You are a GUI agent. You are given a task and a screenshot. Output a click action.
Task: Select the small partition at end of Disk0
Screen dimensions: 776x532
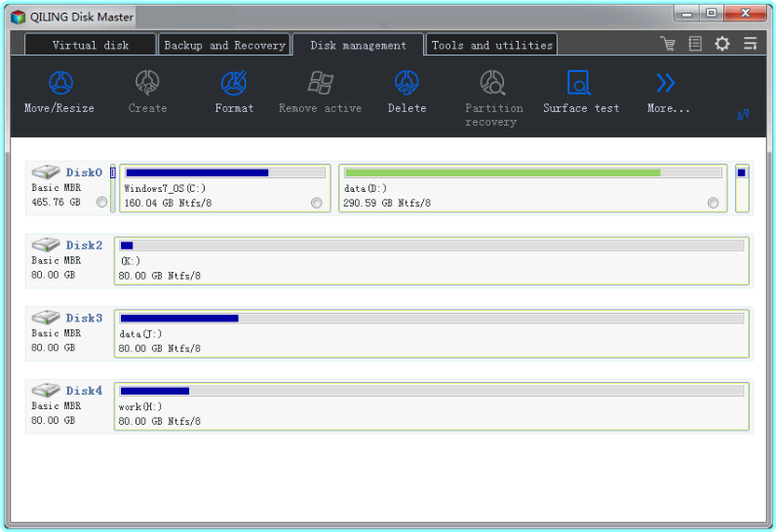[742, 188]
